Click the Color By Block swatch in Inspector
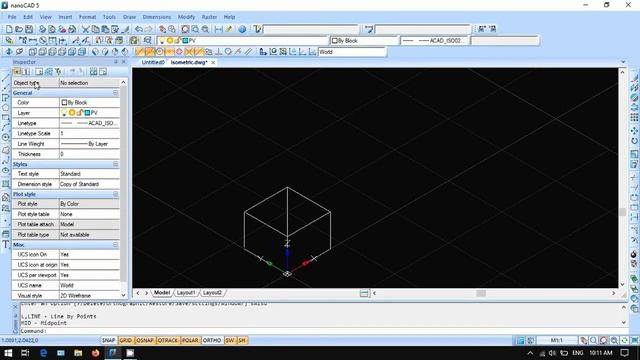This screenshot has height=360, width=640. click(x=64, y=102)
